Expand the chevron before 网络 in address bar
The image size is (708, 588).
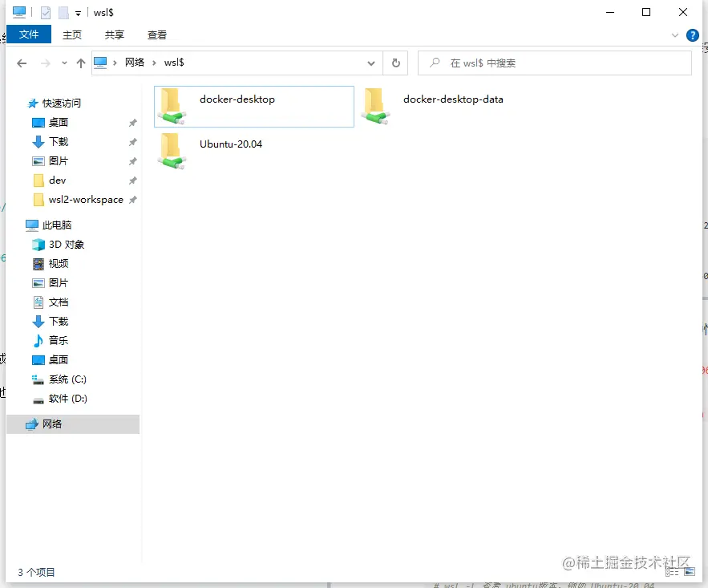tap(115, 63)
